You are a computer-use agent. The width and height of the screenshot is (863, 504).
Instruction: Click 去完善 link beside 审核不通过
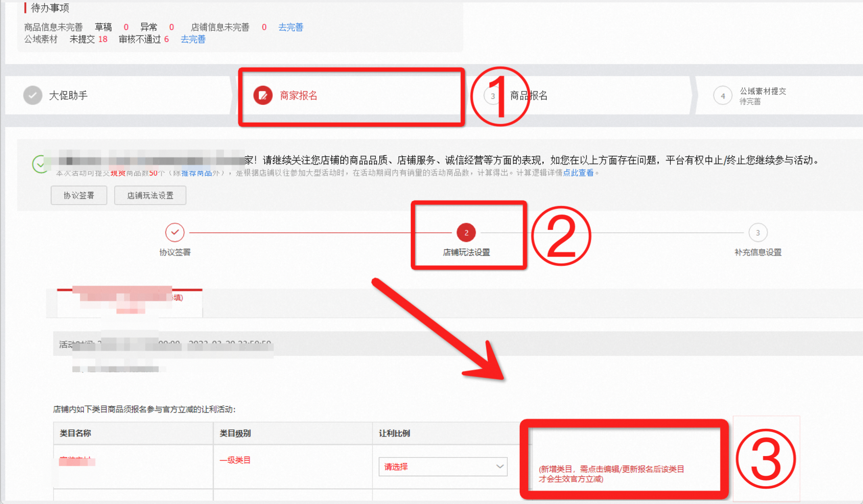[193, 39]
